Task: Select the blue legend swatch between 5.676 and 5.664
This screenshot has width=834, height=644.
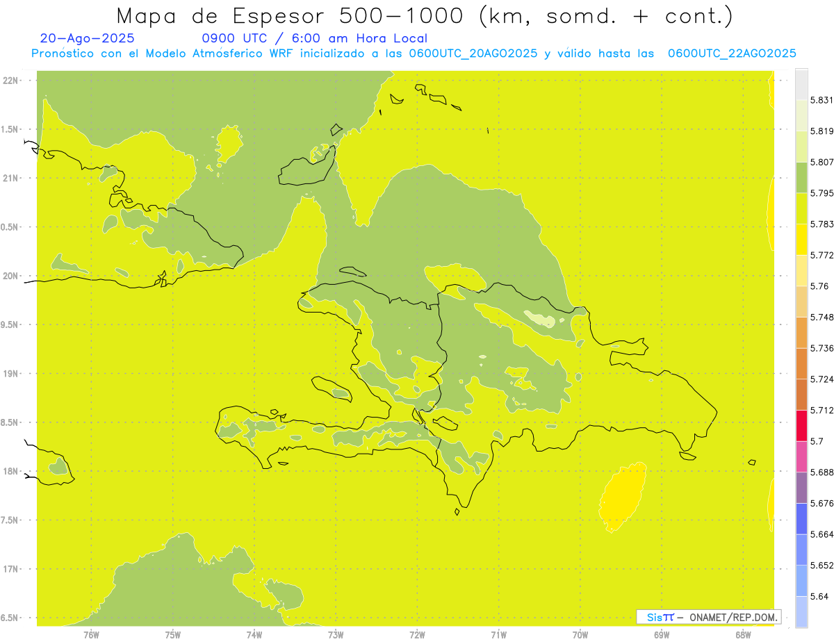Action: click(x=801, y=518)
